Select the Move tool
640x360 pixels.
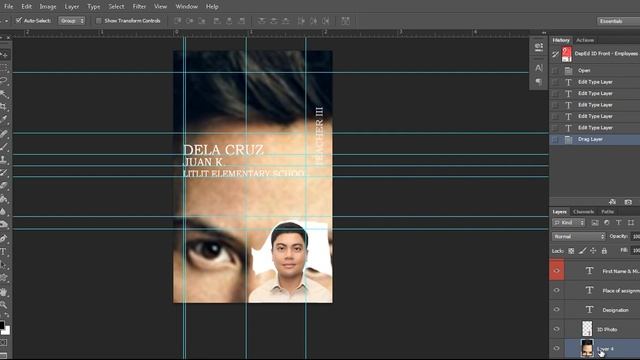point(4,55)
